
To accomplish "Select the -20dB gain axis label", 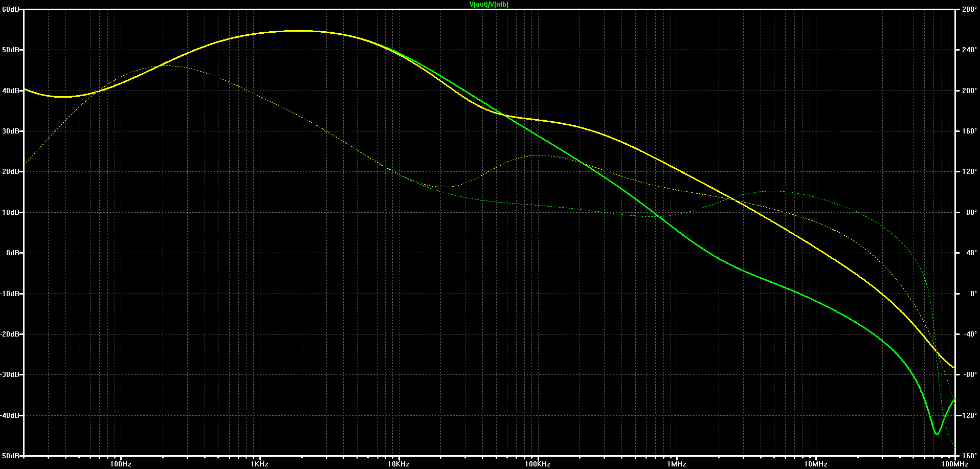I will coord(10,334).
